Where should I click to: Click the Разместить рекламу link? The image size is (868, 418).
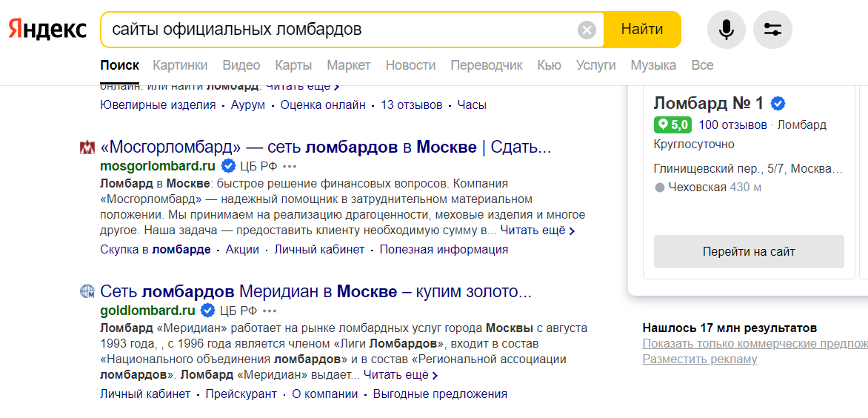click(x=700, y=359)
